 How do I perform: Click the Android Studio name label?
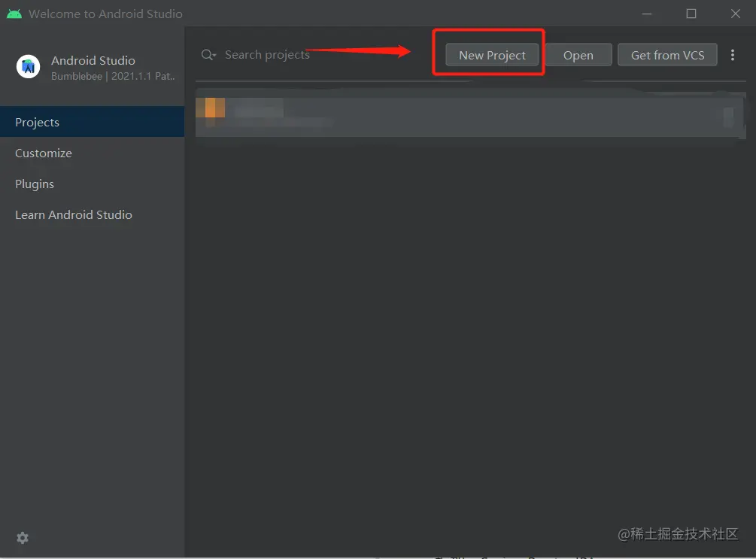pyautogui.click(x=93, y=60)
